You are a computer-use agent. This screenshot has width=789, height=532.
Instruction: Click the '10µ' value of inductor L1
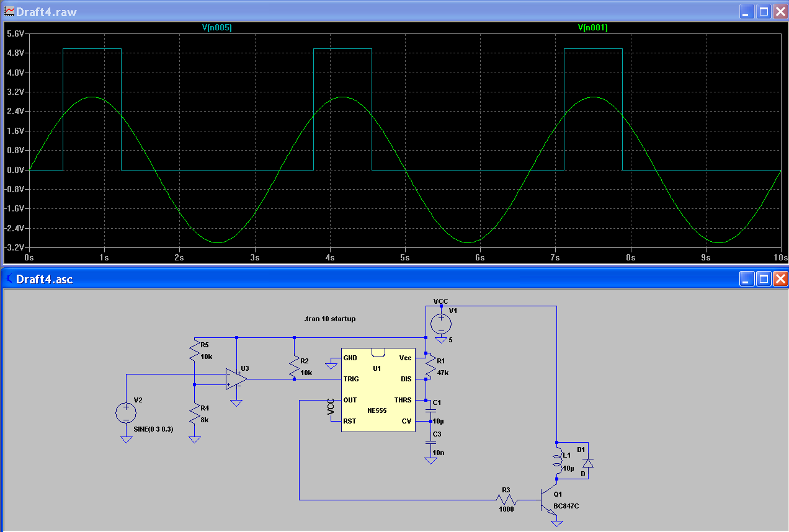pos(568,468)
